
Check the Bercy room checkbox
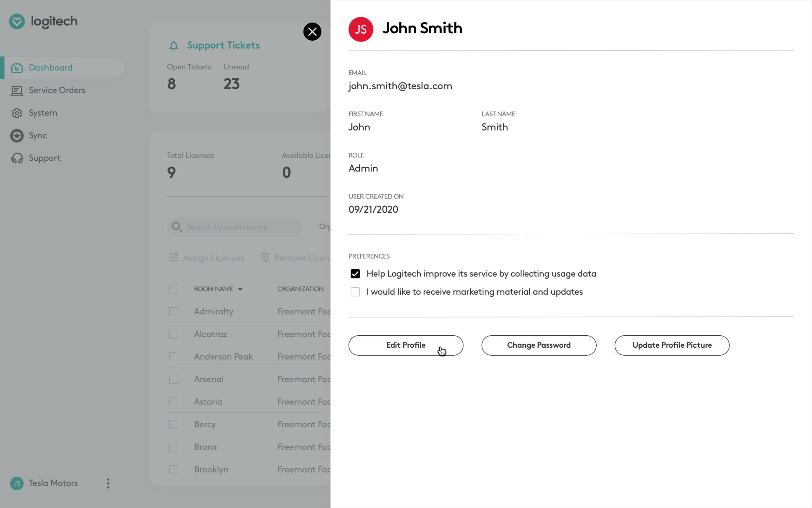coord(174,424)
